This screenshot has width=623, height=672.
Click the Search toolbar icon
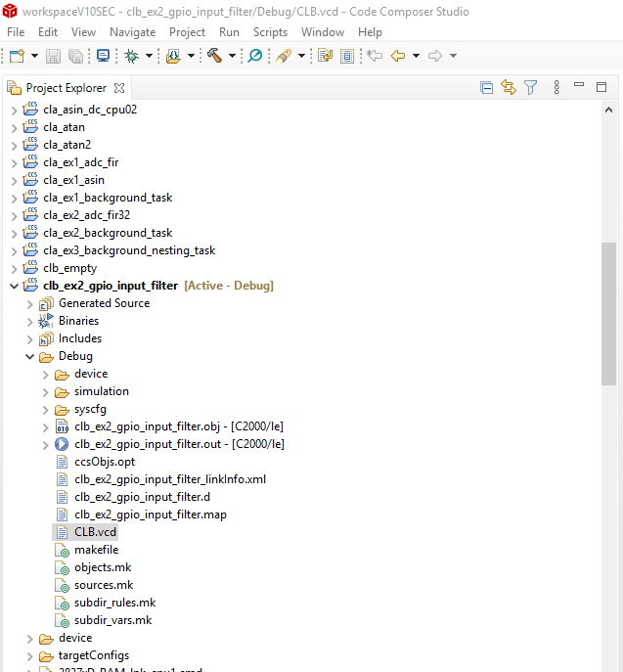255,56
